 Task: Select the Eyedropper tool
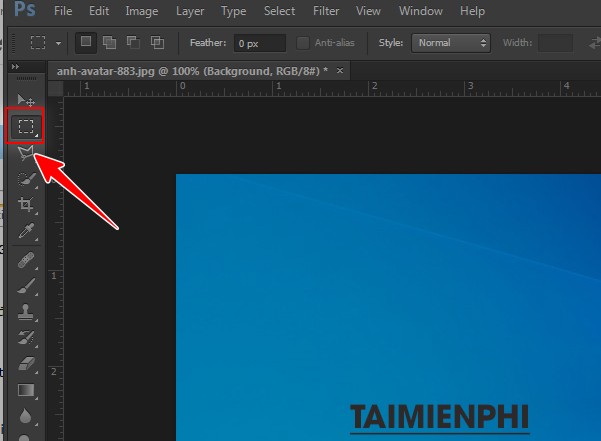pyautogui.click(x=26, y=231)
